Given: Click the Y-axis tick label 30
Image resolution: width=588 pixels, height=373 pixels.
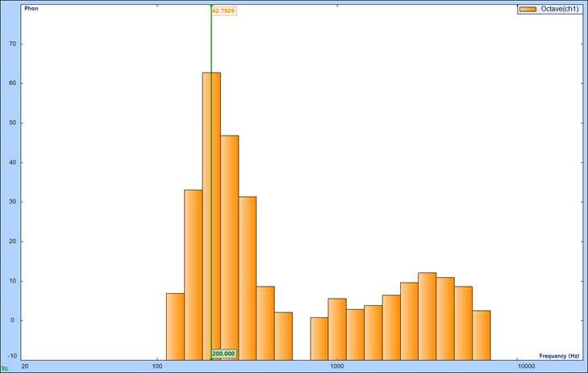Looking at the screenshot, I should tap(13, 202).
